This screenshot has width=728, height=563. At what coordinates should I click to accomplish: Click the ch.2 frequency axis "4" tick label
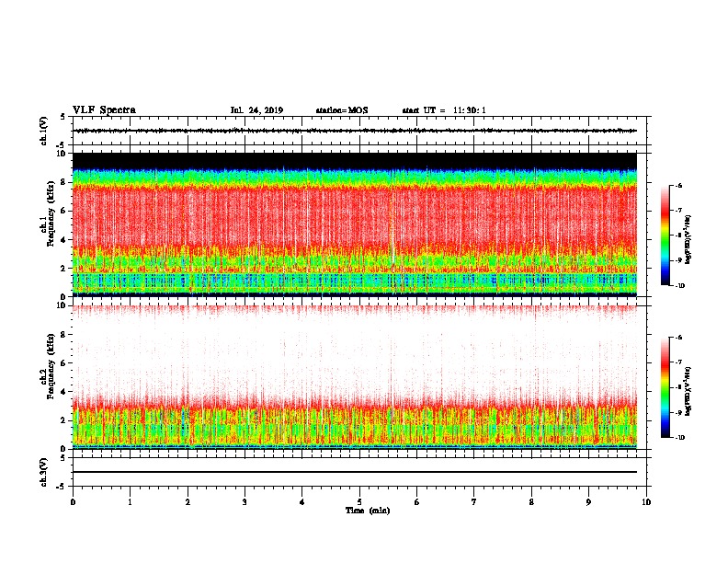(64, 392)
